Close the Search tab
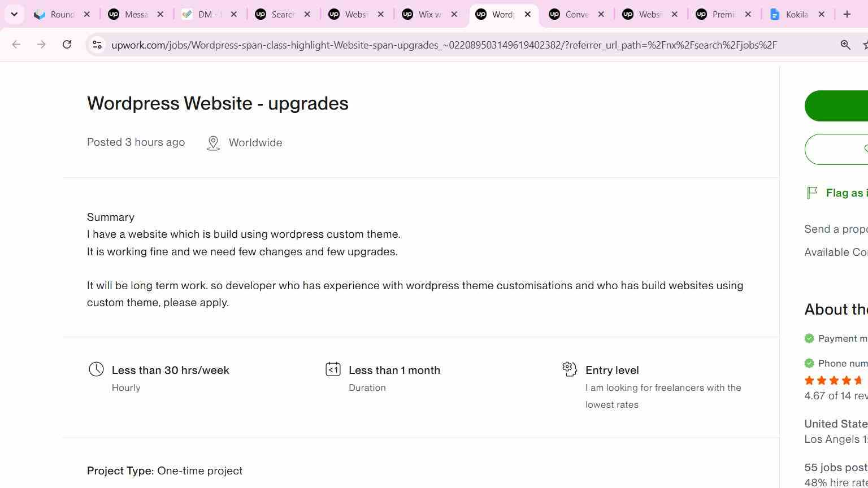Image resolution: width=868 pixels, height=488 pixels. [307, 14]
